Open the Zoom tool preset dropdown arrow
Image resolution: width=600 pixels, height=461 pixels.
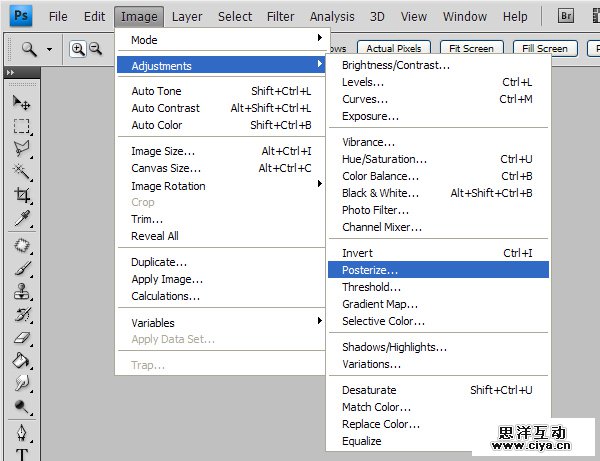tap(49, 48)
